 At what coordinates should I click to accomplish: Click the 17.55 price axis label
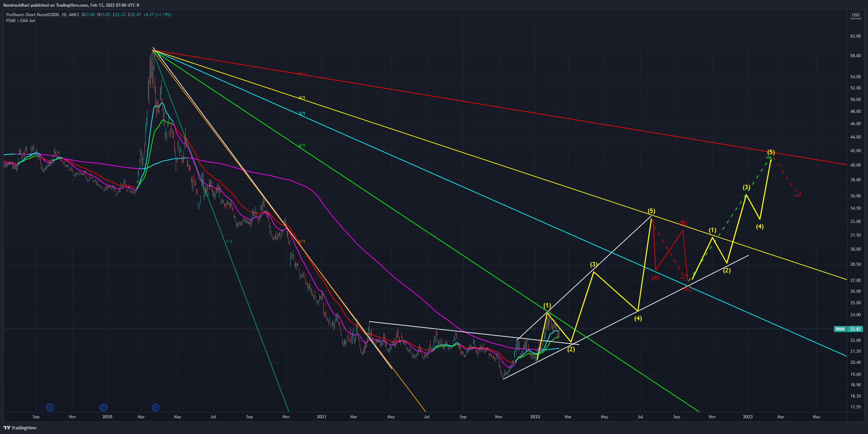pyautogui.click(x=855, y=407)
